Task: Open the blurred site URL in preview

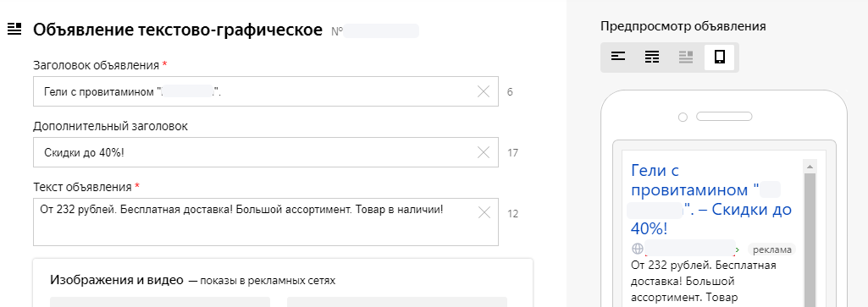Action: [690, 248]
